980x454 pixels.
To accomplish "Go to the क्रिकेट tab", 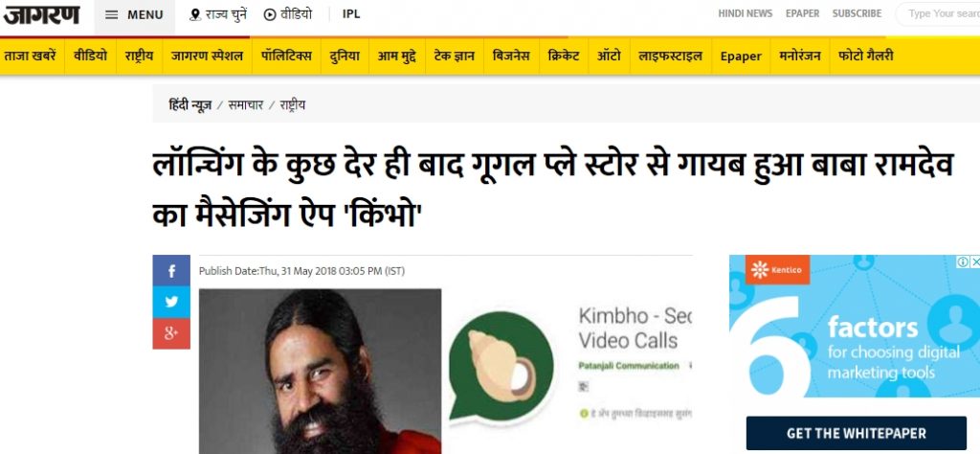I will click(563, 56).
